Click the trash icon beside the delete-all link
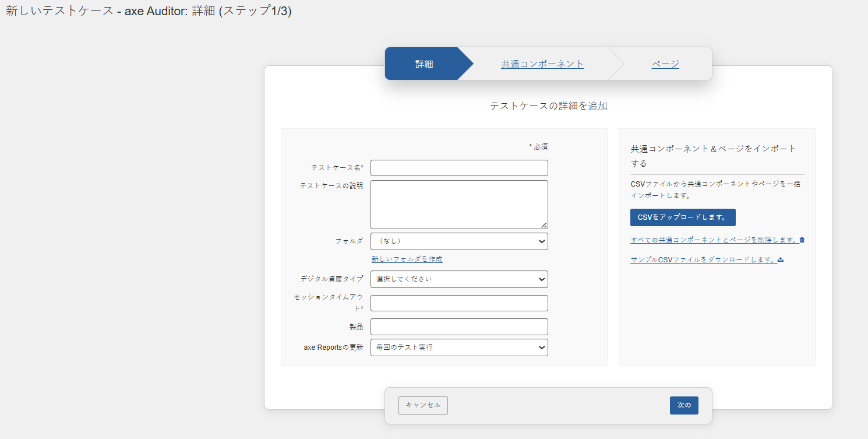The height and width of the screenshot is (439, 868). 802,240
